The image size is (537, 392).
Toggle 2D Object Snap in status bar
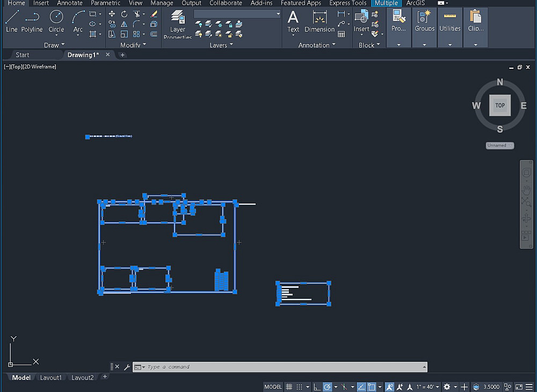pyautogui.click(x=372, y=387)
